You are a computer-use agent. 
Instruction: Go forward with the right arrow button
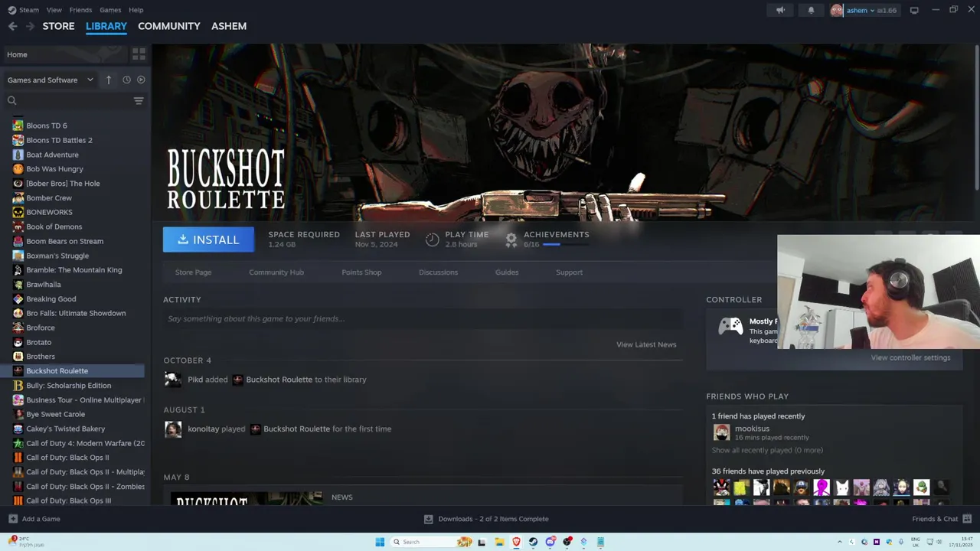click(30, 26)
